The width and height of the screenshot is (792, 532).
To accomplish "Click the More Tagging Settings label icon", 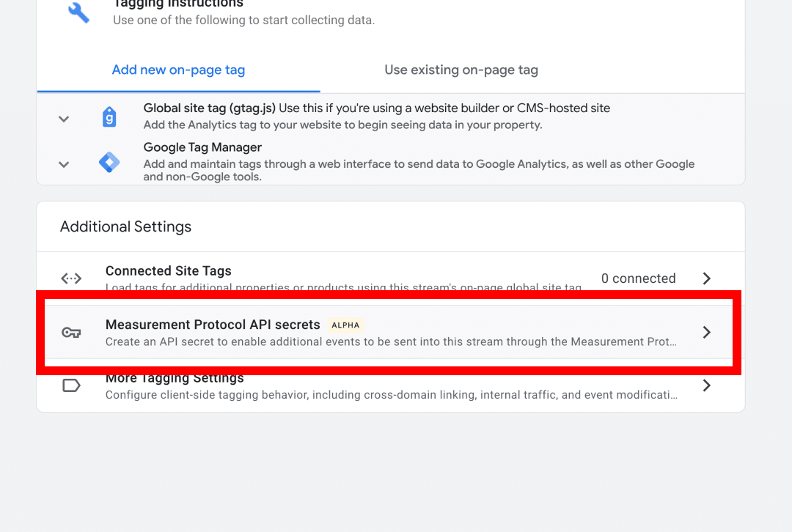I will pyautogui.click(x=71, y=385).
